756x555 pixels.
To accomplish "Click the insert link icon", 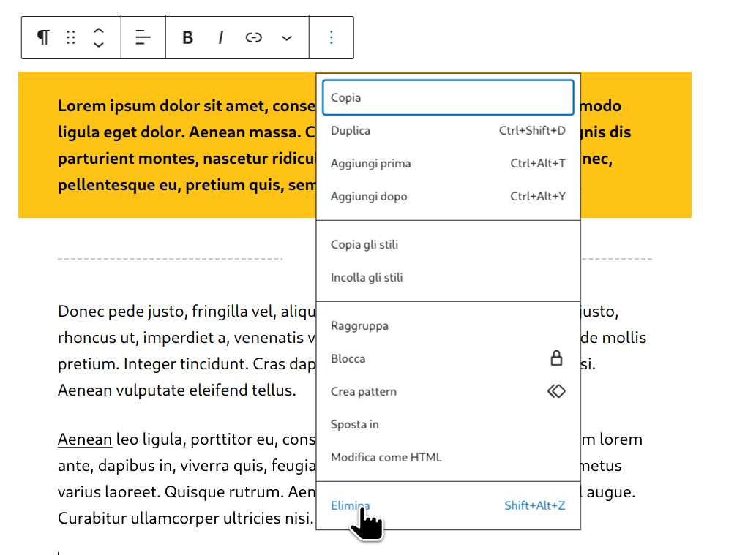I will (x=253, y=38).
